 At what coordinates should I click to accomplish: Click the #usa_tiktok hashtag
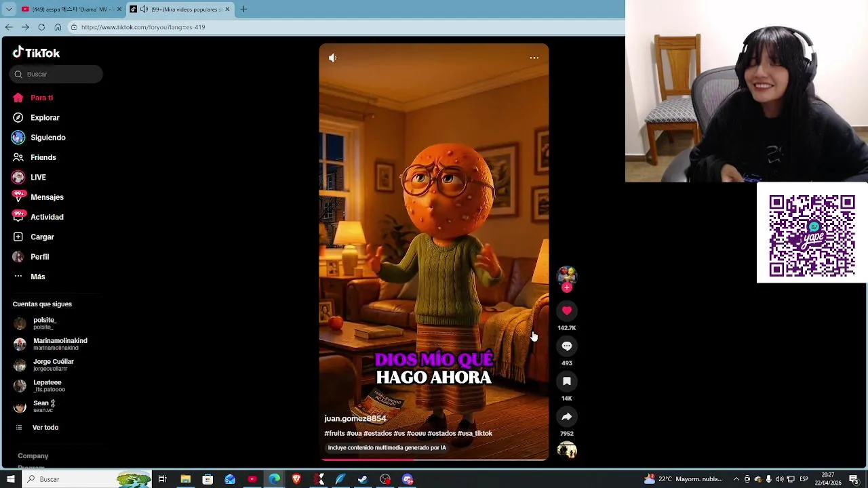coord(475,434)
